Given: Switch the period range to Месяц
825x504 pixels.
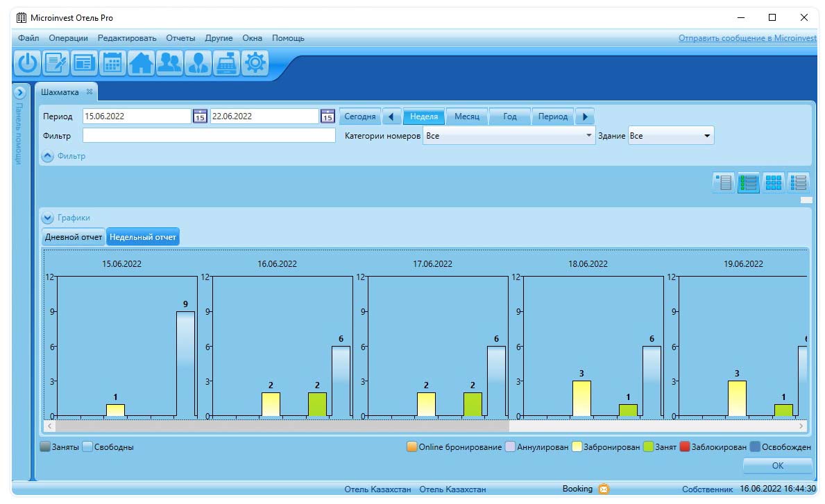Looking at the screenshot, I should pos(467,116).
